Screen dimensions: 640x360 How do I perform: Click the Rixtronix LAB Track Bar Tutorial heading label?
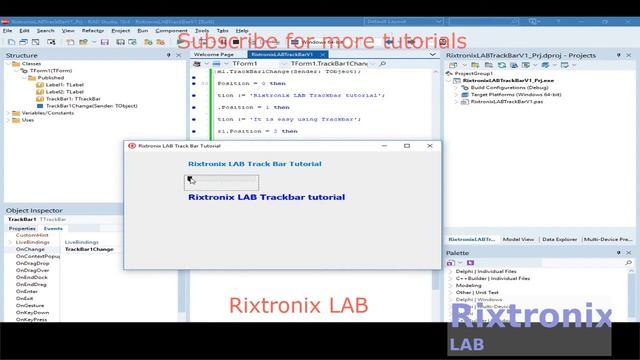(x=255, y=164)
